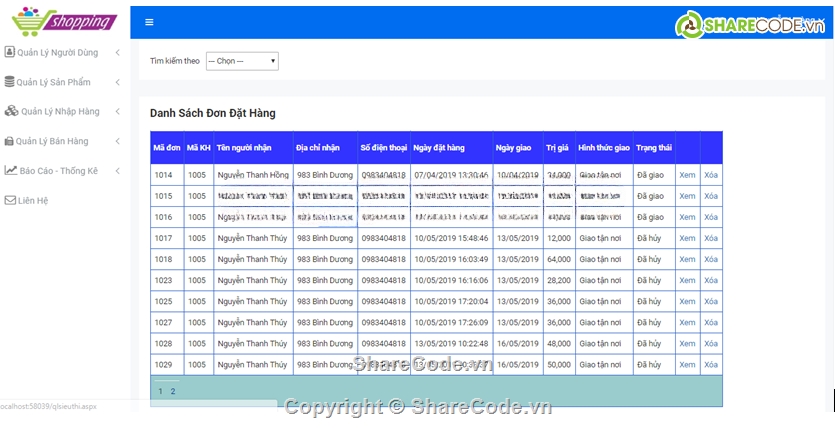Click the Quản Lý Bán Hàng bag icon

[9, 141]
